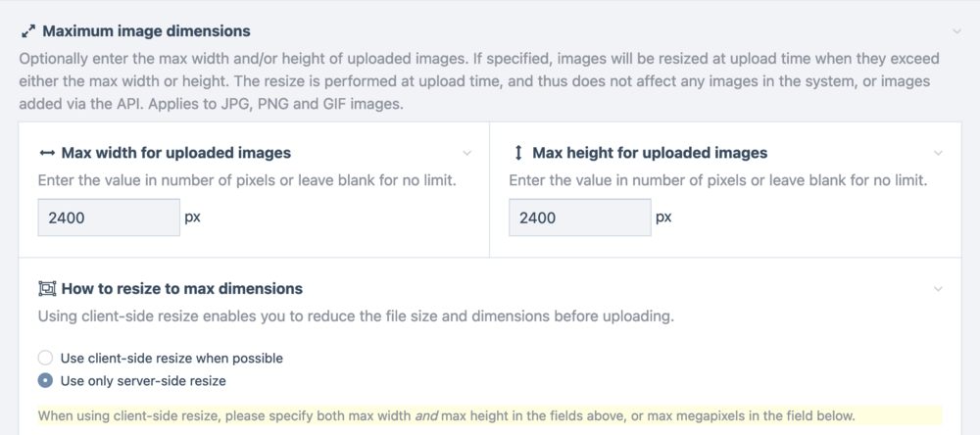Screen dimensions: 980x435
Task: Collapse the Max width field using its chevron
Action: [466, 154]
